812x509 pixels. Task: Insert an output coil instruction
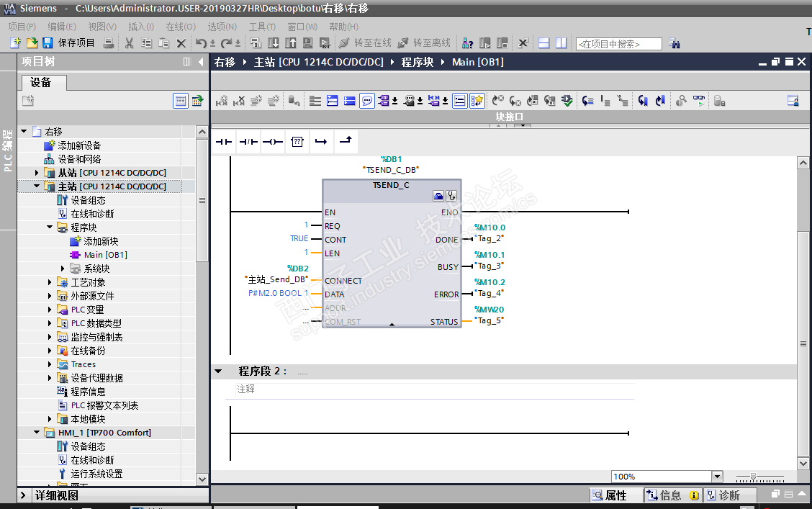(272, 142)
